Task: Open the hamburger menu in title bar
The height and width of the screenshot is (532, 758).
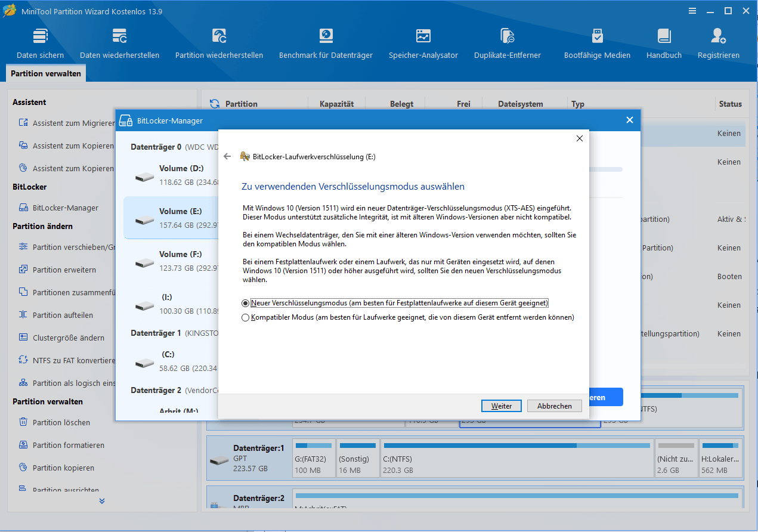Action: [692, 11]
